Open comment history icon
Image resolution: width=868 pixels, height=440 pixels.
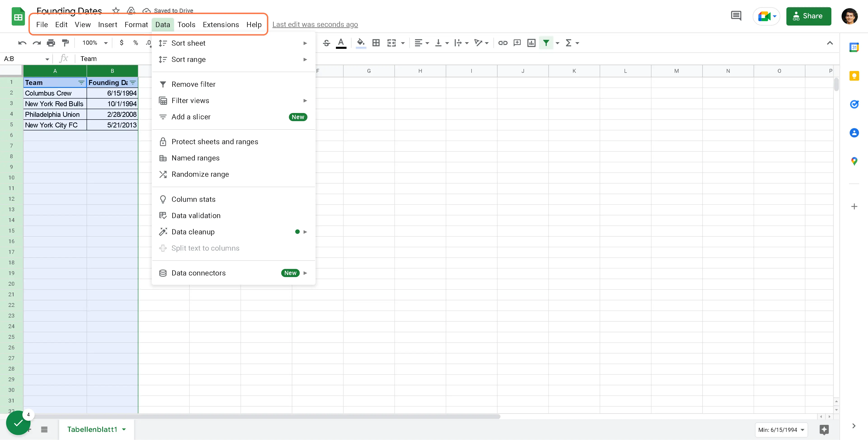click(x=736, y=16)
